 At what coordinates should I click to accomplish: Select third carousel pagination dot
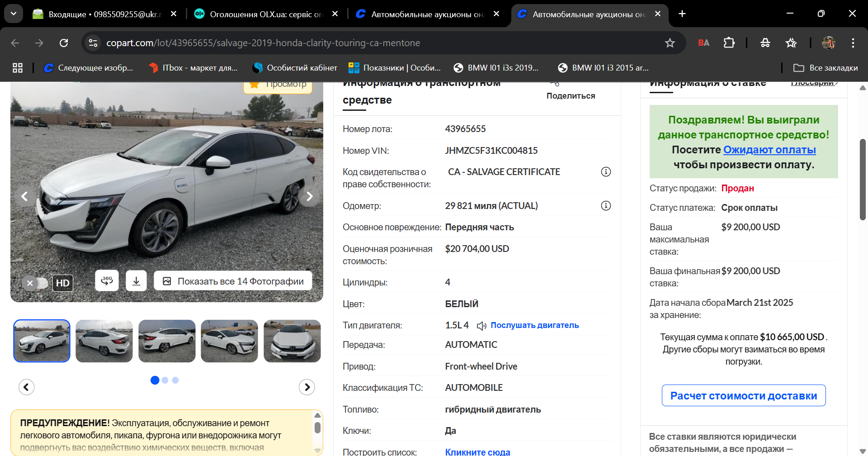coord(175,380)
